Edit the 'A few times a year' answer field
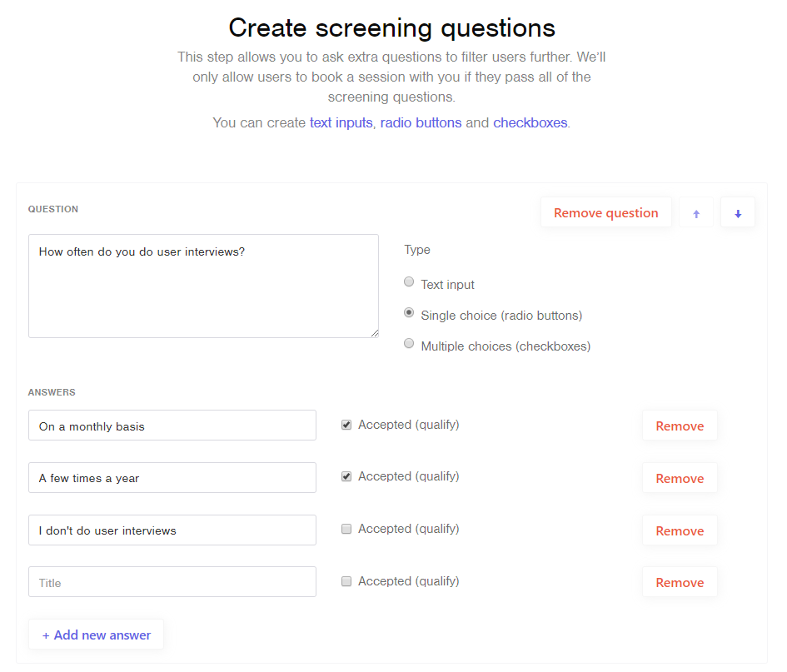This screenshot has width=787, height=672. click(172, 478)
